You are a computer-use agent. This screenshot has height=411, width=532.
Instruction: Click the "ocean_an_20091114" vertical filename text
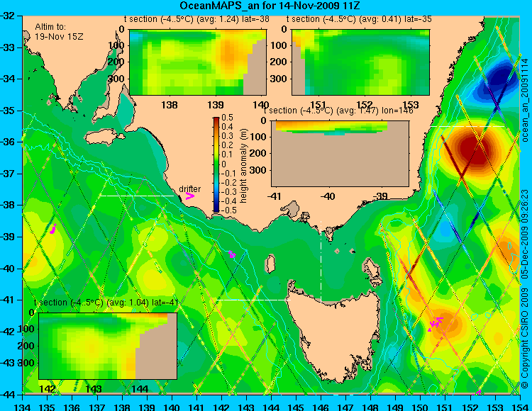525,101
